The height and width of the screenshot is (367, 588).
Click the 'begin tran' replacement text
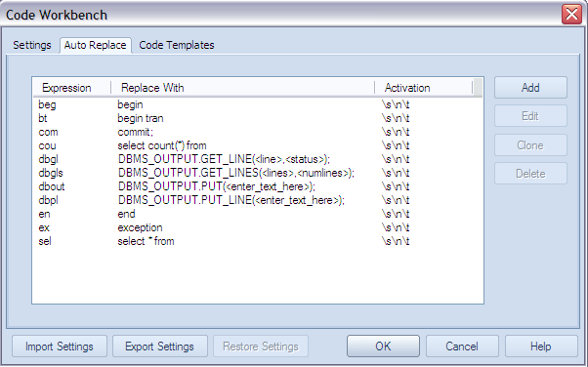click(x=141, y=118)
